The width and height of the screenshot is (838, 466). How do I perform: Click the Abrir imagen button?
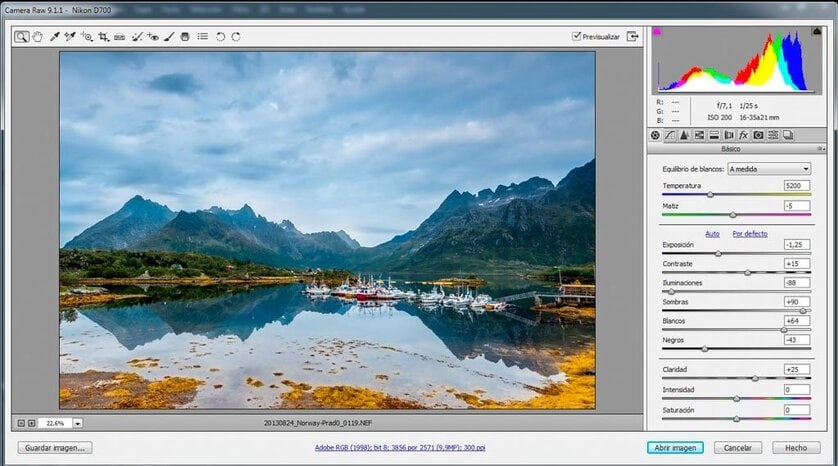(x=675, y=448)
